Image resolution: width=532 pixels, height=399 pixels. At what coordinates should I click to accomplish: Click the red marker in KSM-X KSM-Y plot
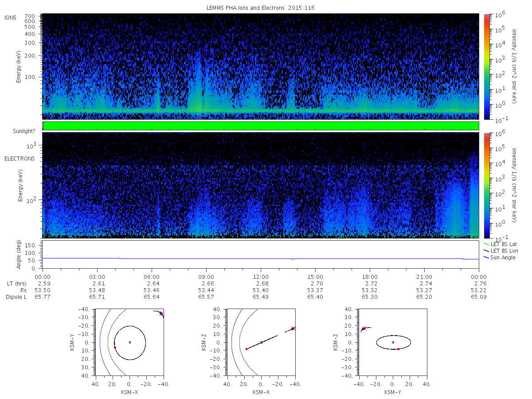coord(115,348)
